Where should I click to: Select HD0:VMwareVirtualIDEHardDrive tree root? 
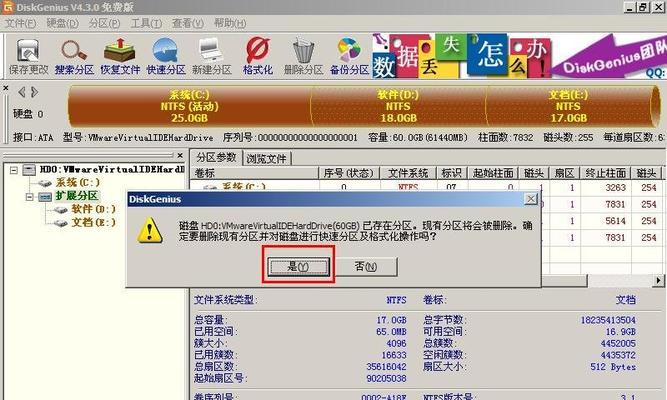tap(112, 169)
